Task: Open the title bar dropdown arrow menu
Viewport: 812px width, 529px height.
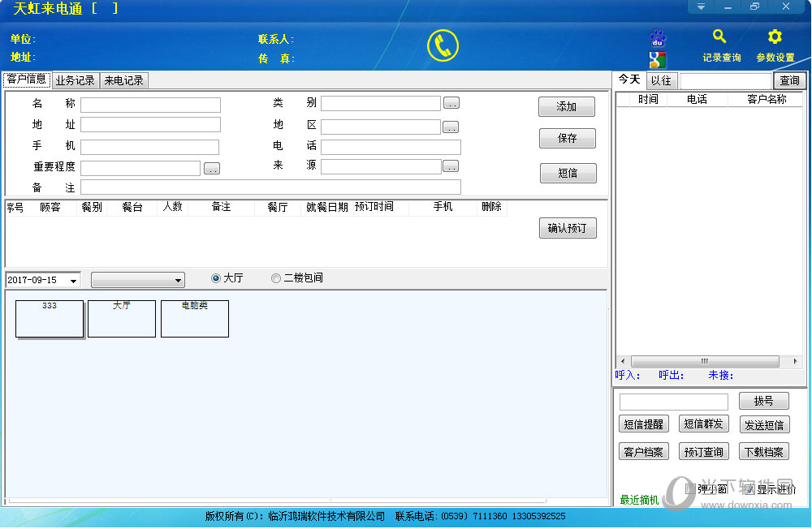Action: pyautogui.click(x=701, y=6)
